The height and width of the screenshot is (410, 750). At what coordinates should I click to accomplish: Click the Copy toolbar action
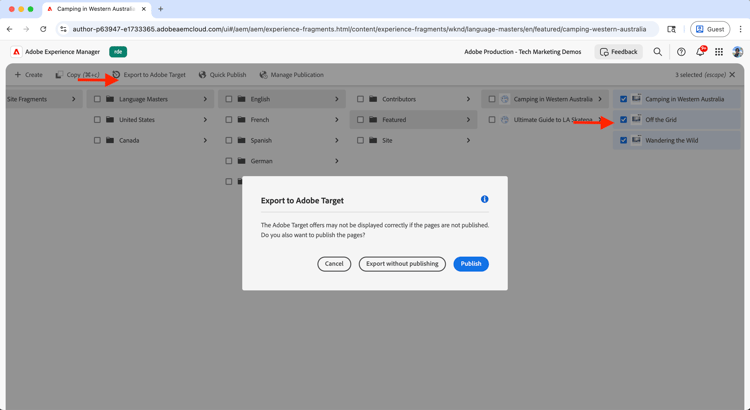[x=77, y=75]
